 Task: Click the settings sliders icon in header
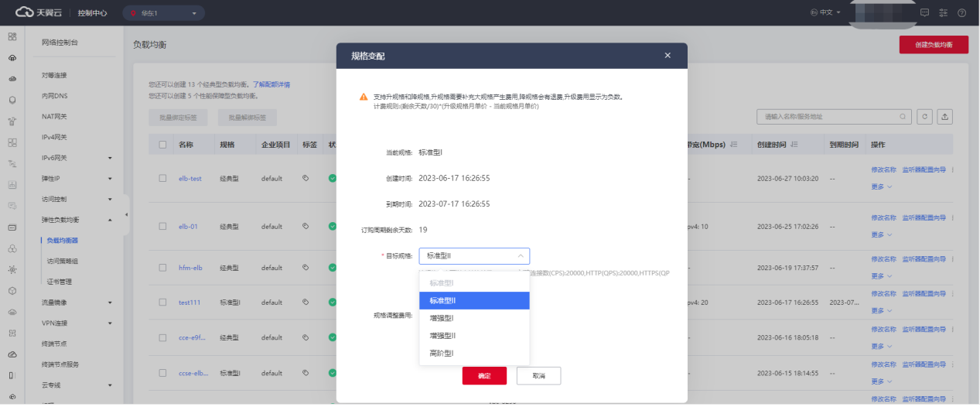pyautogui.click(x=943, y=13)
